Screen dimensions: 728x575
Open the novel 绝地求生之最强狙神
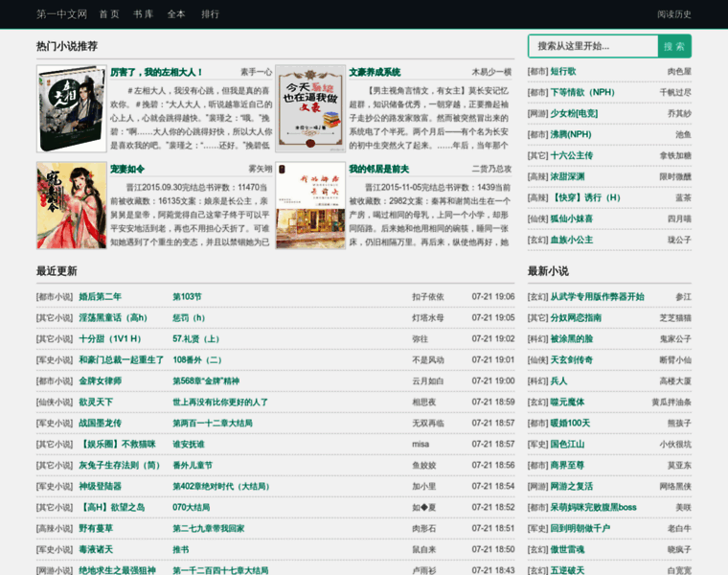coord(117,570)
